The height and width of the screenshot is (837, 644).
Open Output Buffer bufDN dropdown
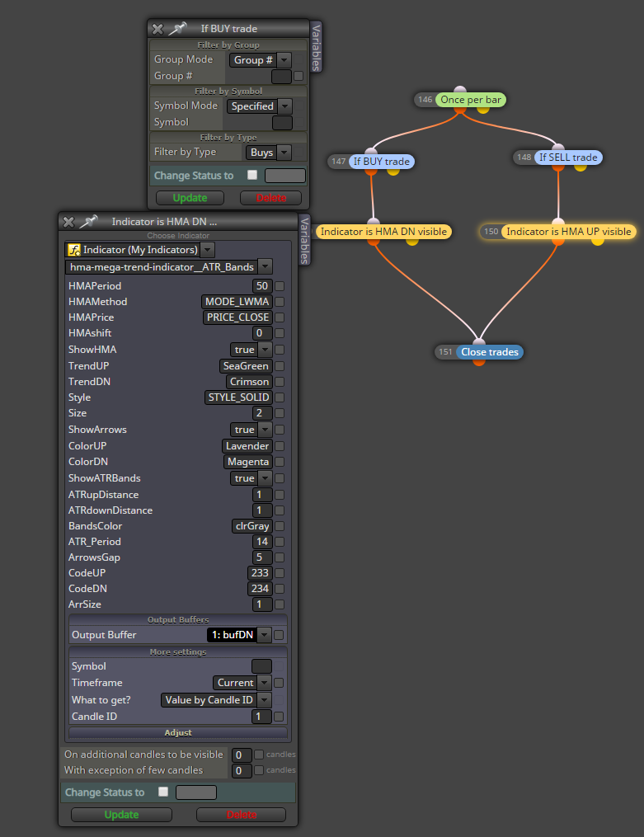pyautogui.click(x=264, y=635)
